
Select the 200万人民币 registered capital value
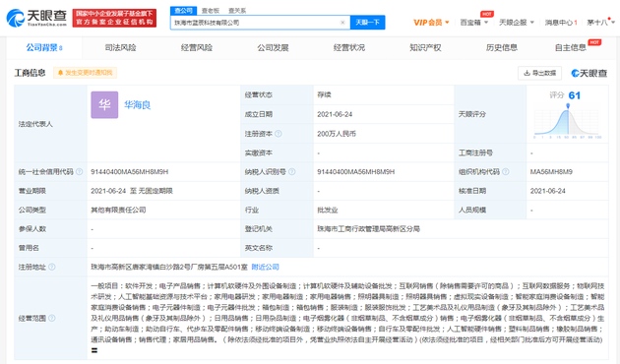point(337,134)
